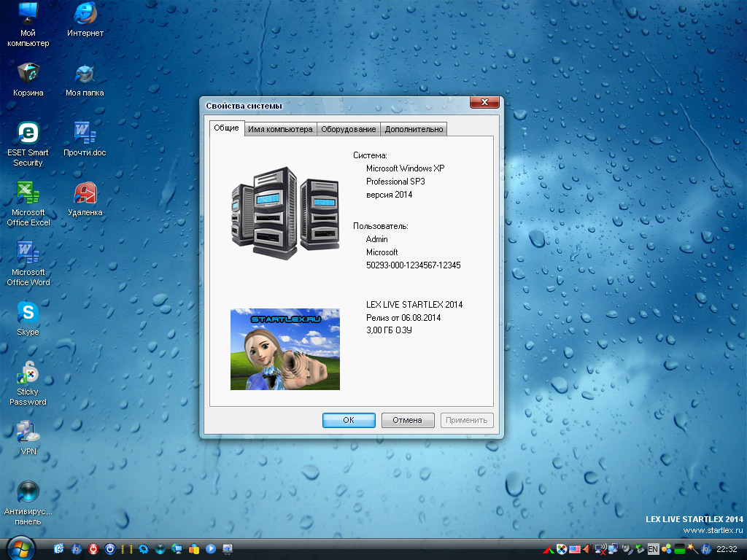Click the monitor-with-arrow icon in quick launch

[177, 549]
